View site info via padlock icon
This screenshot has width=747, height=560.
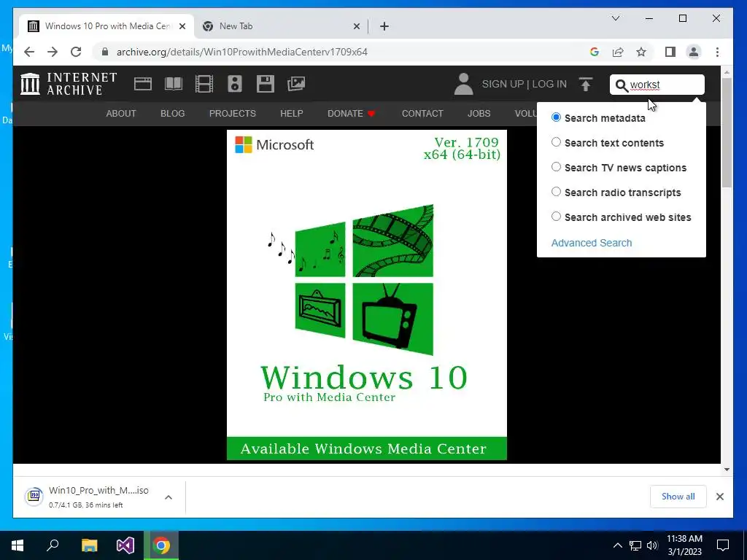(x=105, y=52)
